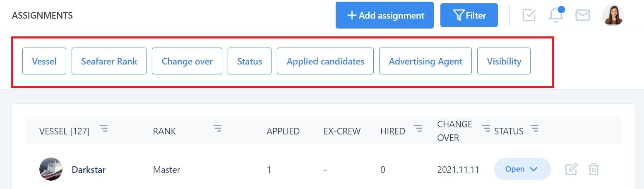The width and height of the screenshot is (644, 189).
Task: Sort by the Change Over column
Action: tap(486, 129)
